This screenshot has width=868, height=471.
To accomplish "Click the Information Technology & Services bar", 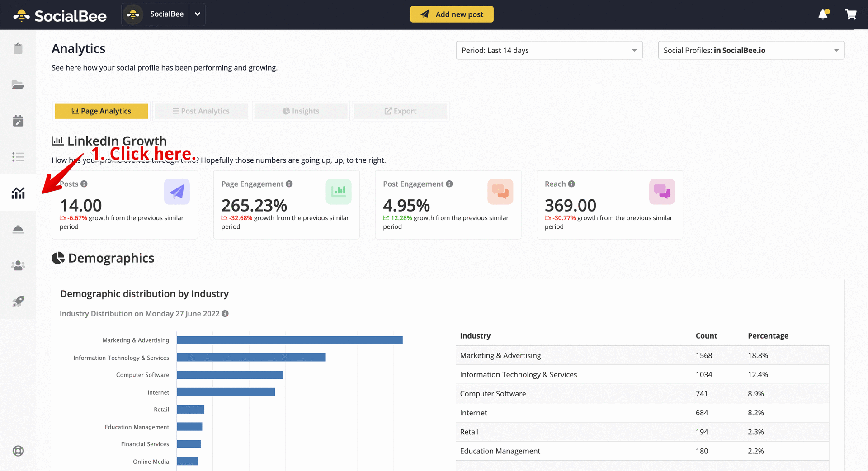I will click(x=251, y=358).
